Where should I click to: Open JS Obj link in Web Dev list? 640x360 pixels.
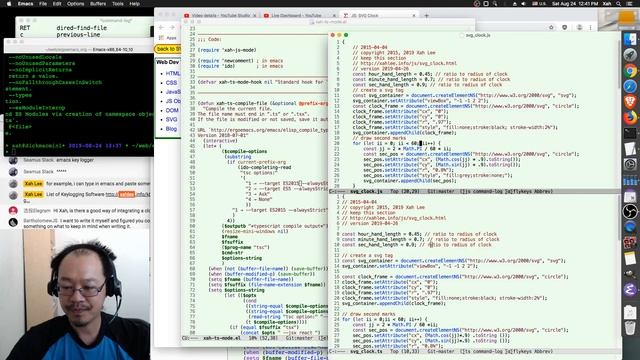(173, 101)
